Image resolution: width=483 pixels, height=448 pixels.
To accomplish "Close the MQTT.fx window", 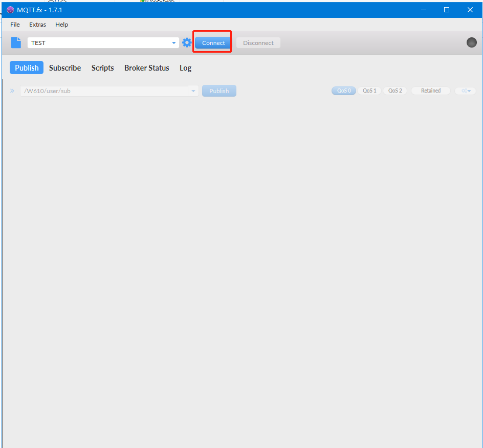I will (x=470, y=10).
